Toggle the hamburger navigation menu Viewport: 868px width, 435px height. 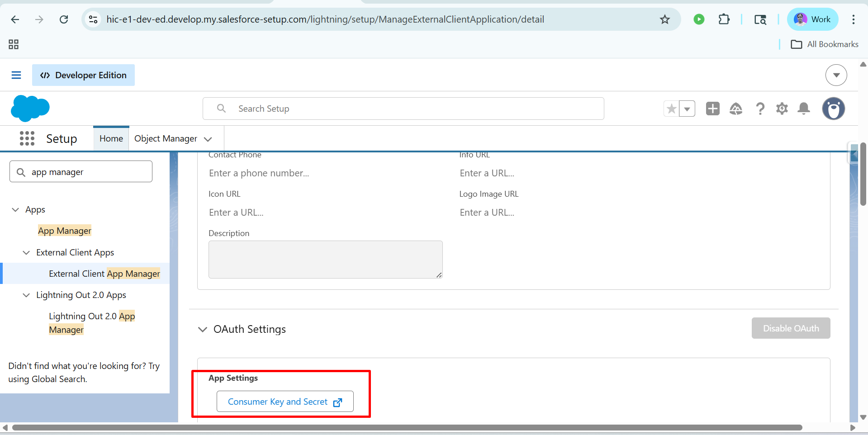16,75
